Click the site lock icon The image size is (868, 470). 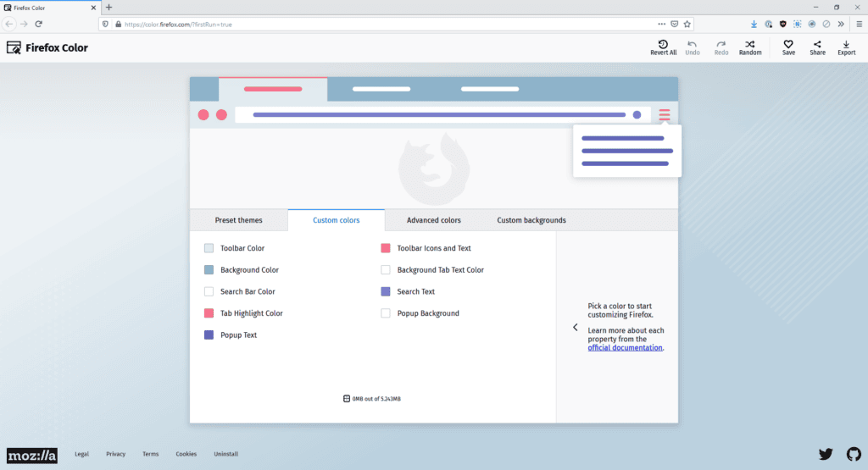(118, 25)
